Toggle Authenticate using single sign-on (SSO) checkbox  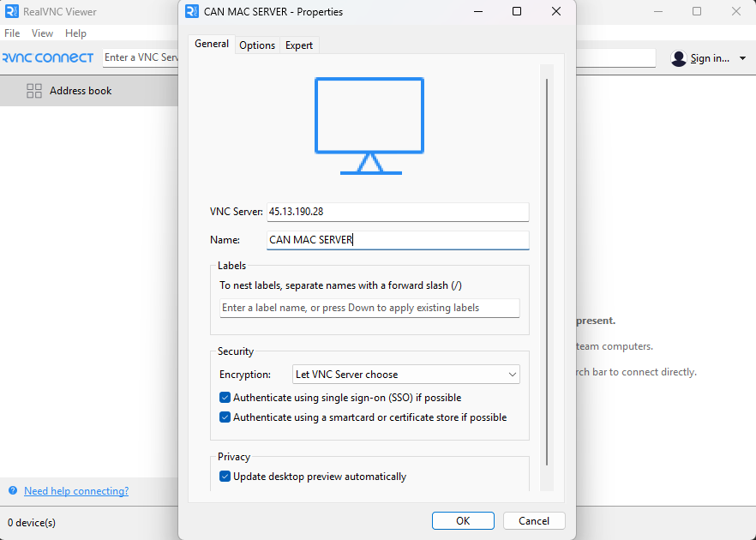(x=225, y=398)
